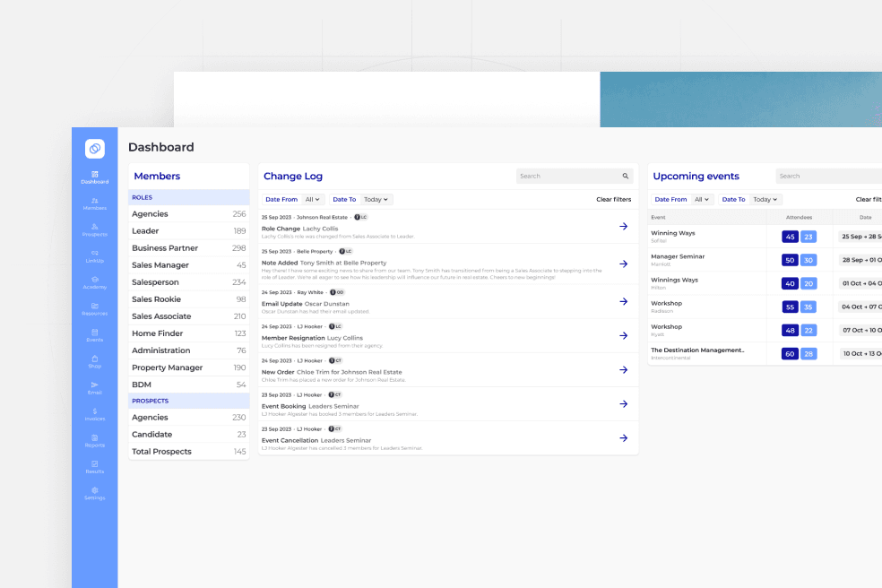Image resolution: width=882 pixels, height=588 pixels.
Task: Open Prospects from the sidebar
Action: (x=94, y=230)
